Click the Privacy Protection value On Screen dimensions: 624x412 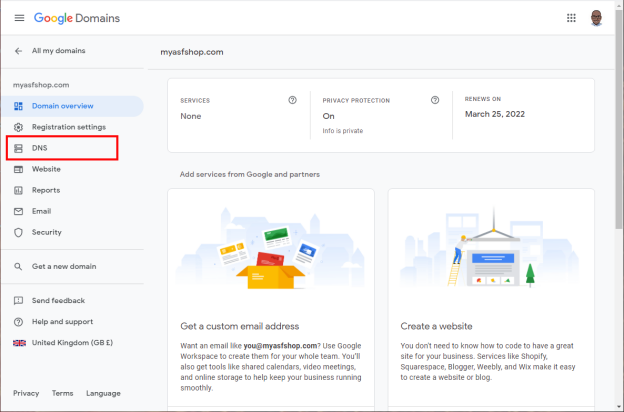click(x=328, y=116)
